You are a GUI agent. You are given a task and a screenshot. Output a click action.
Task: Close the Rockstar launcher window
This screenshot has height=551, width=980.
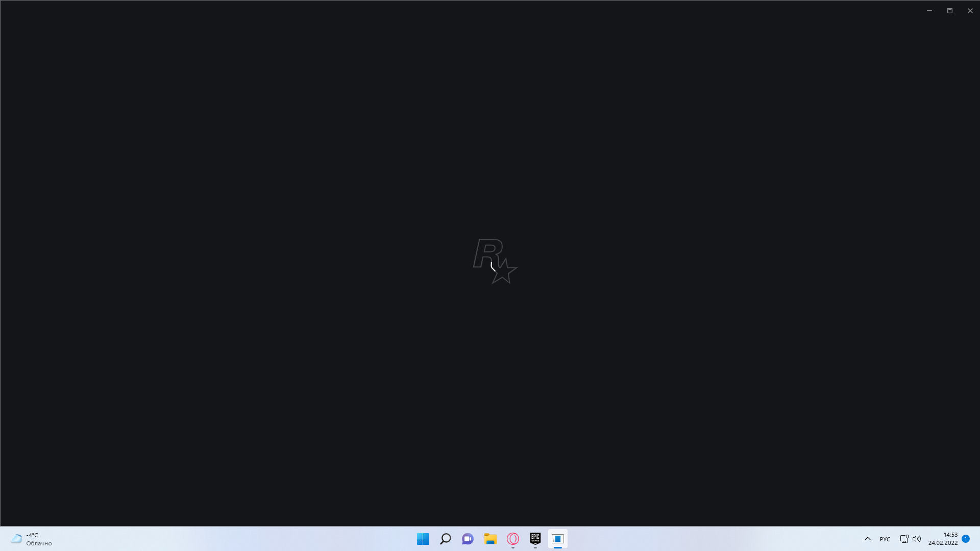tap(970, 11)
